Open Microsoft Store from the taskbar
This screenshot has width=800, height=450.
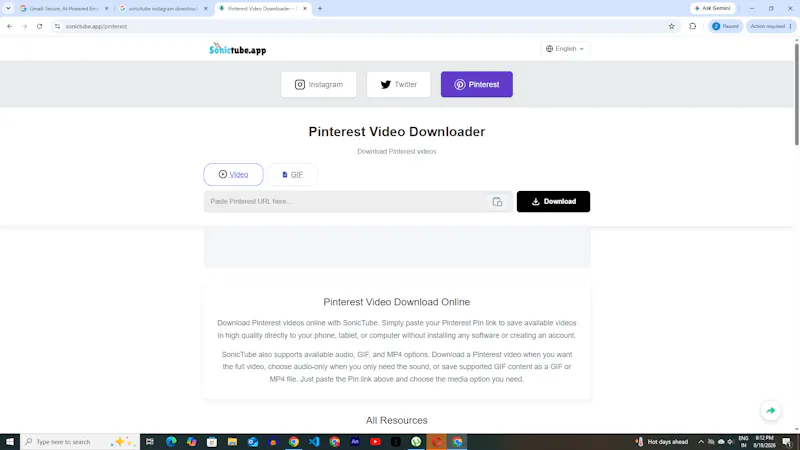pyautogui.click(x=212, y=442)
